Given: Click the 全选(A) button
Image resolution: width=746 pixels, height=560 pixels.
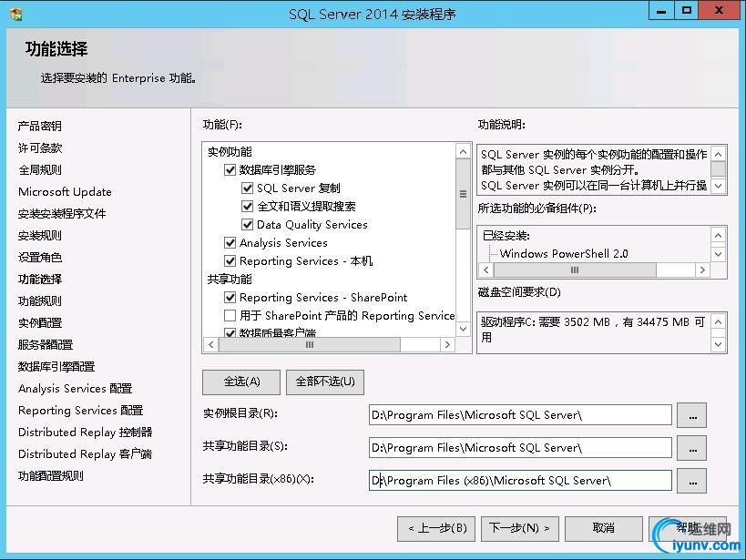Looking at the screenshot, I should (x=241, y=382).
